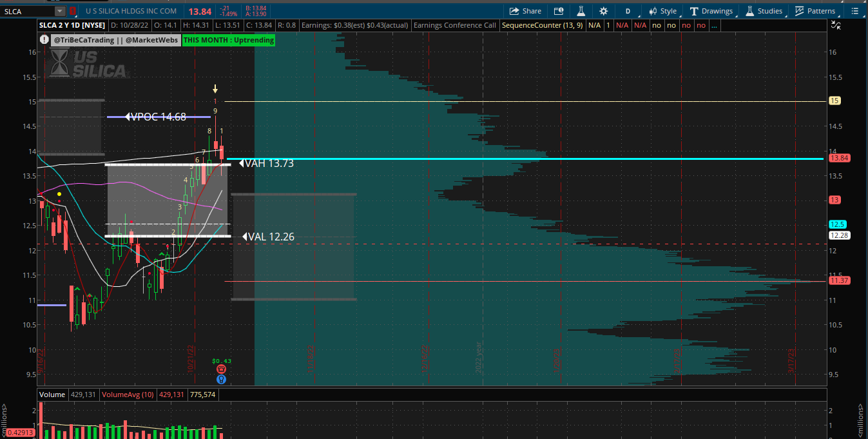Viewport: 868px width, 439px height.
Task: Click the 13.84 last price bubble
Action: 838,158
